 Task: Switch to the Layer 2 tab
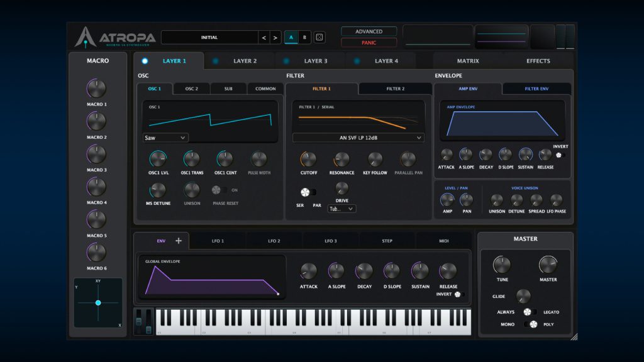[x=245, y=61]
